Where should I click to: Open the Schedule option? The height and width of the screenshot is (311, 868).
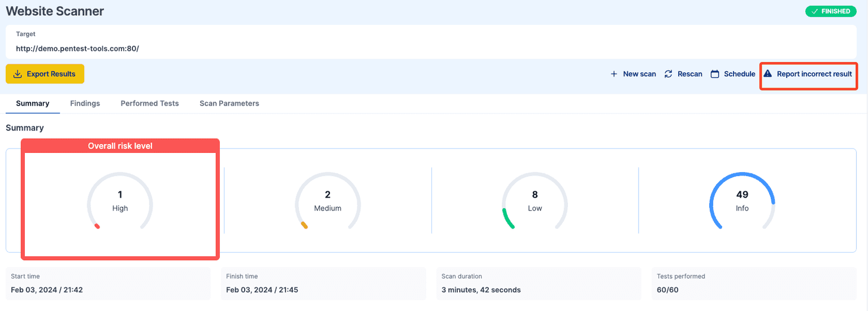point(733,74)
